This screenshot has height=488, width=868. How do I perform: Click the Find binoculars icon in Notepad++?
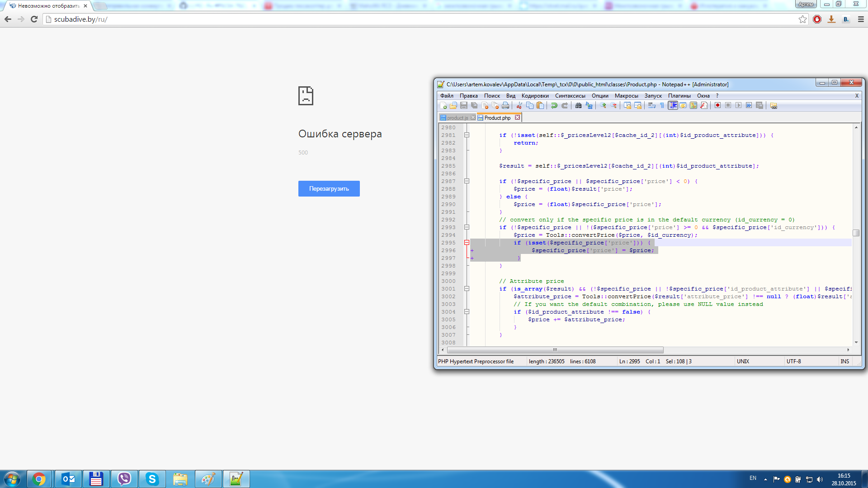point(578,105)
